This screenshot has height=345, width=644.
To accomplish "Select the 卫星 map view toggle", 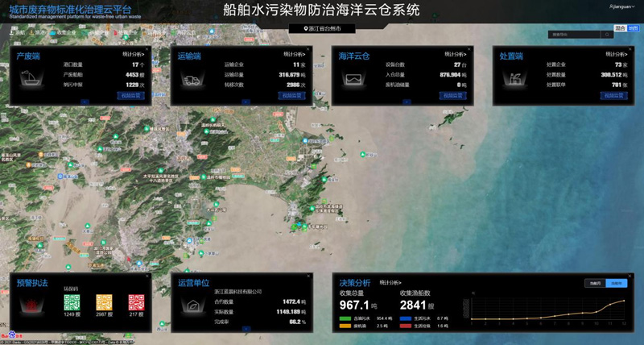I will (x=620, y=28).
